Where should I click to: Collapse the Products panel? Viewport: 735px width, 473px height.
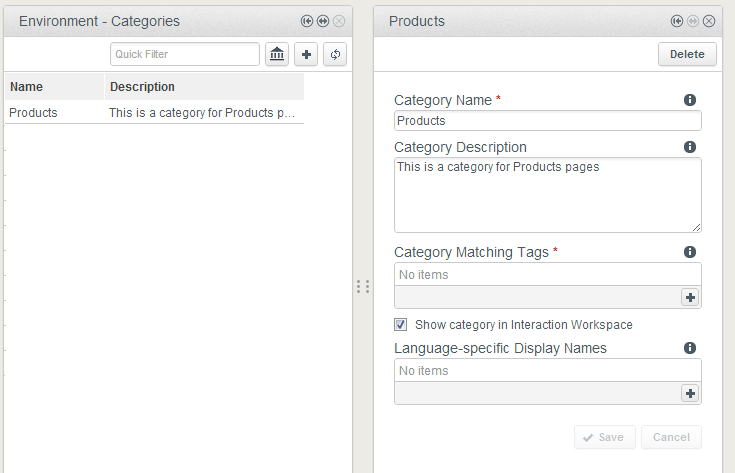pos(676,21)
